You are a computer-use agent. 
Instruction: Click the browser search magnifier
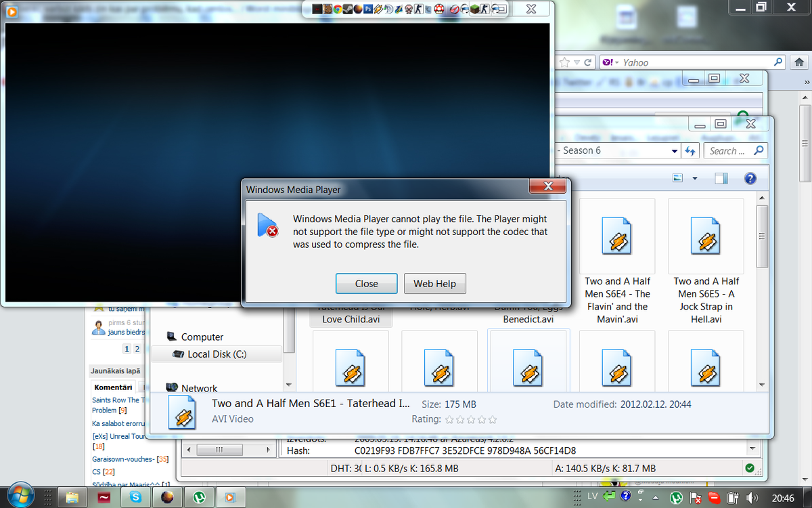pos(779,62)
